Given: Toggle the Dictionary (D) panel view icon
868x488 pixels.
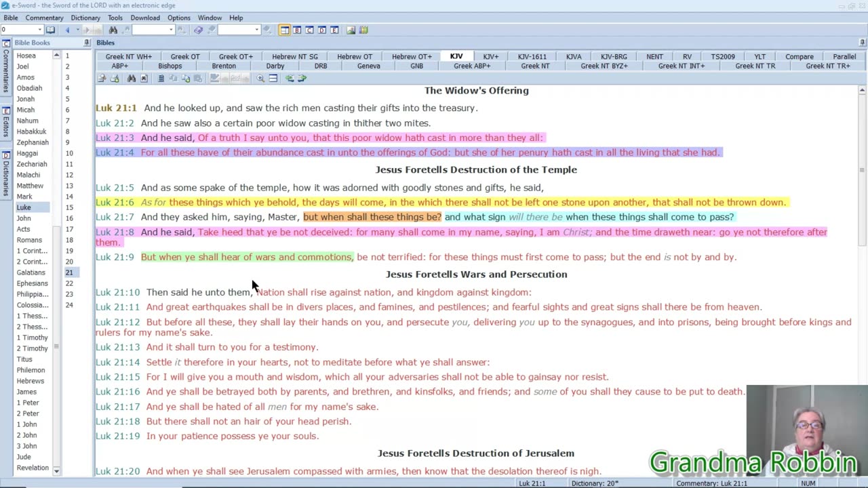Looking at the screenshot, I should (322, 30).
